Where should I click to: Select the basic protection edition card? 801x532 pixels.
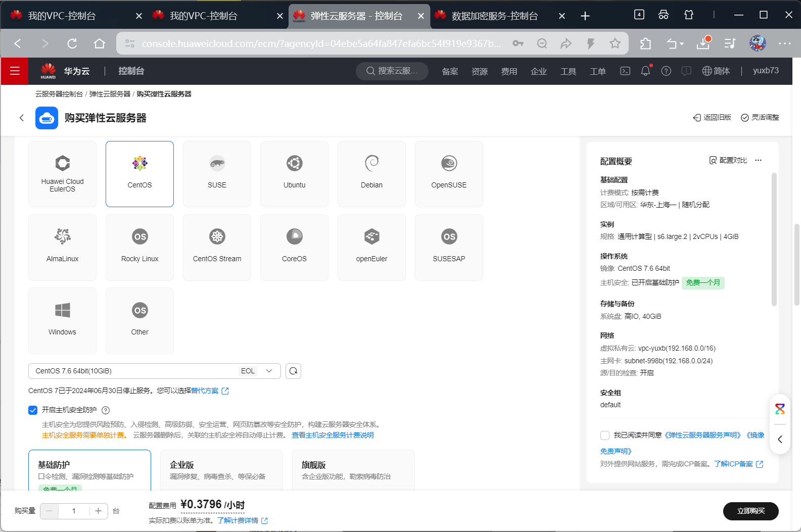point(89,470)
